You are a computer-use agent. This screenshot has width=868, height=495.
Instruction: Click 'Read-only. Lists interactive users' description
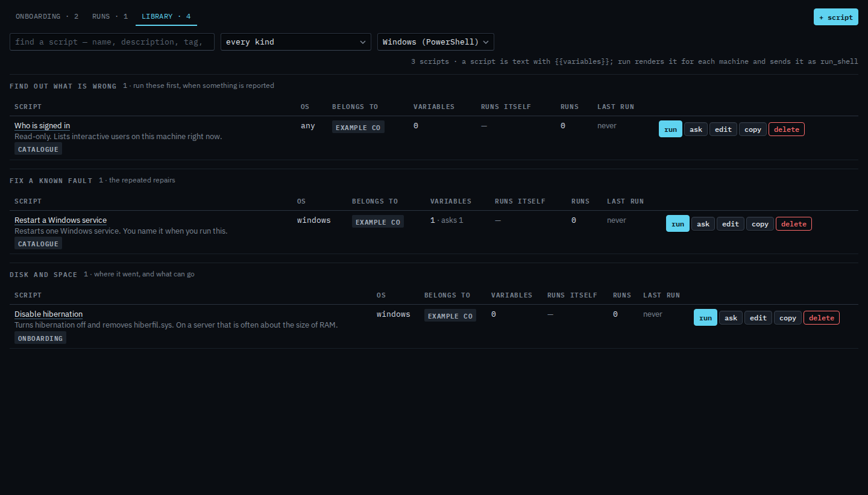(118, 137)
